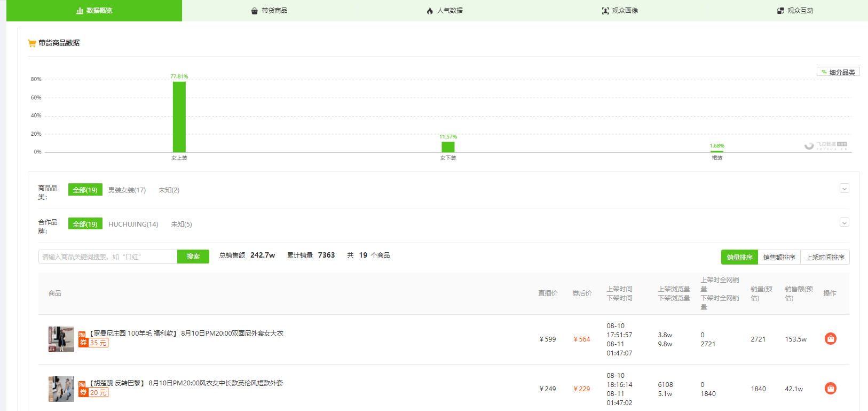This screenshot has height=411, width=868.
Task: Select 全部(19) in 商品品类 filter
Action: tap(85, 190)
